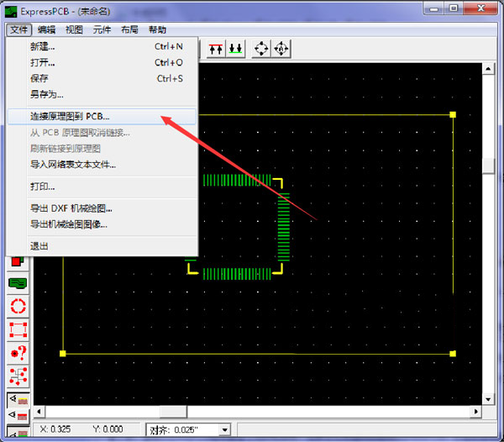Click the bottom-right yellow board corner handle
Viewport: 504px width, 442px height.
(453, 354)
